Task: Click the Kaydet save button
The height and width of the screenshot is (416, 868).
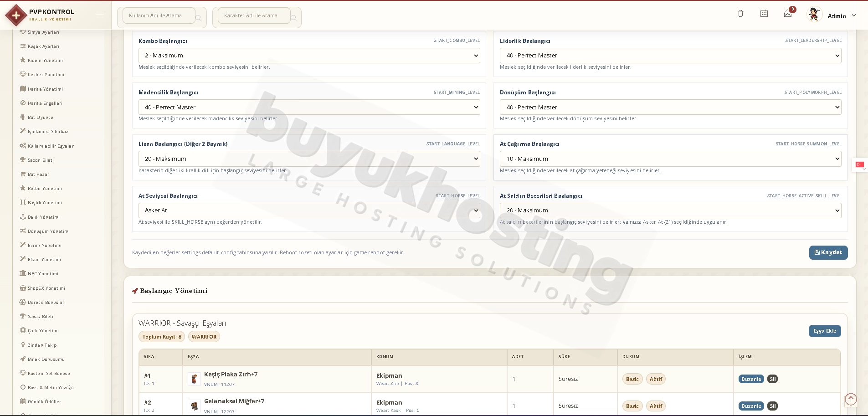Action: click(x=828, y=252)
